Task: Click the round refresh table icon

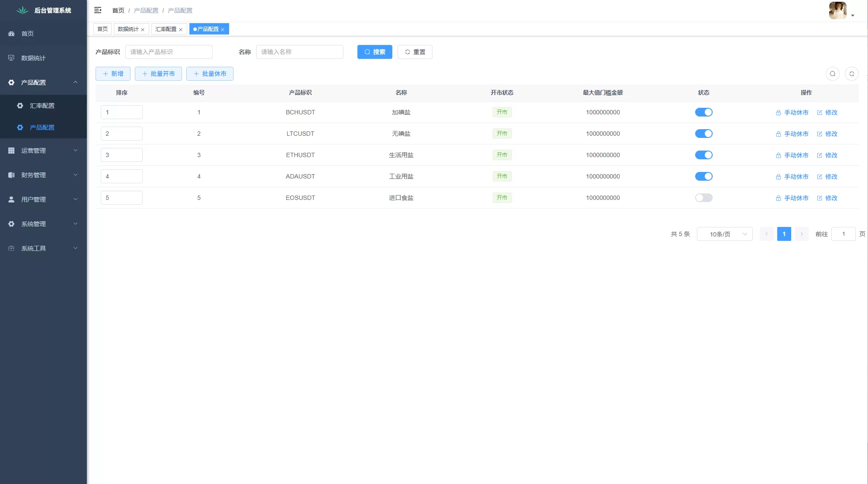Action: pos(851,74)
